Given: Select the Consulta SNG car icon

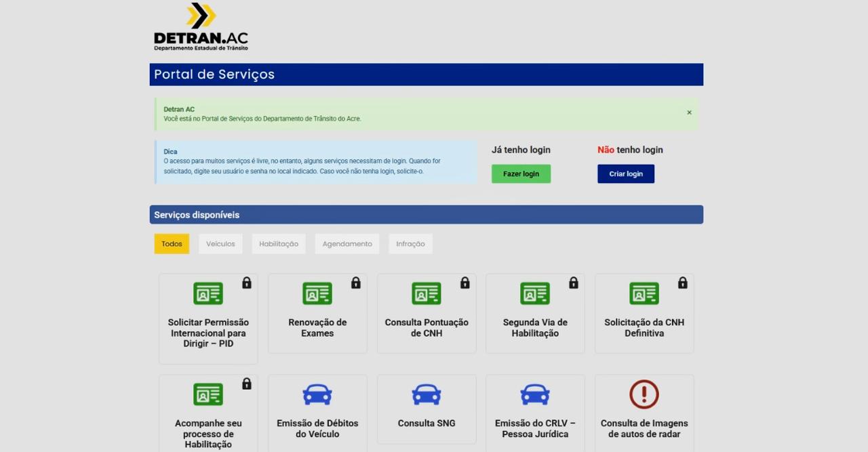Looking at the screenshot, I should click(426, 394).
